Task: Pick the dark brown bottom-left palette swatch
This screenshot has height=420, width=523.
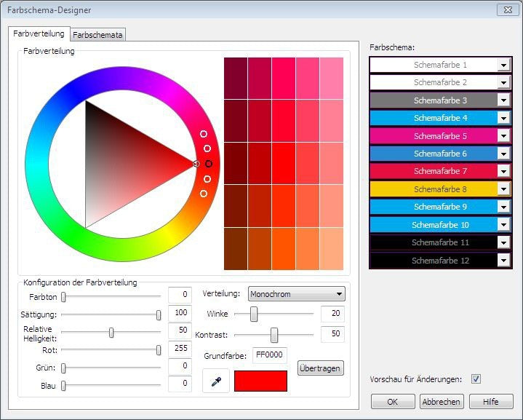Action: point(236,249)
